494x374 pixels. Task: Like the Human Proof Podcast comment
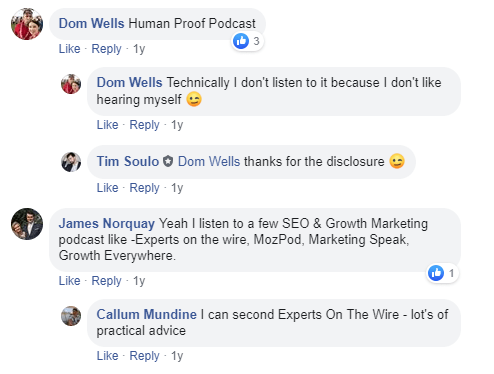pyautogui.click(x=69, y=49)
